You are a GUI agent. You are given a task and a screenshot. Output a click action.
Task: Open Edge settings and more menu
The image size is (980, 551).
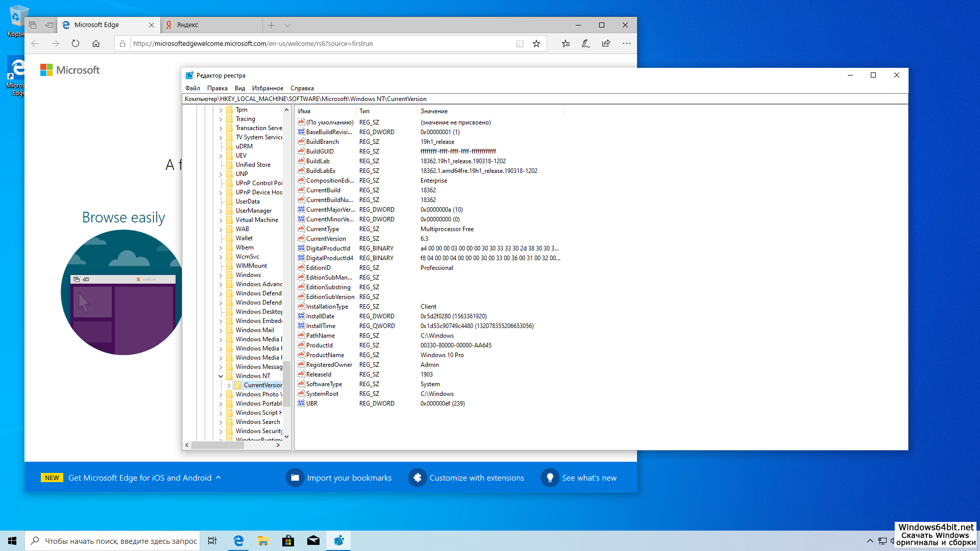pyautogui.click(x=626, y=44)
